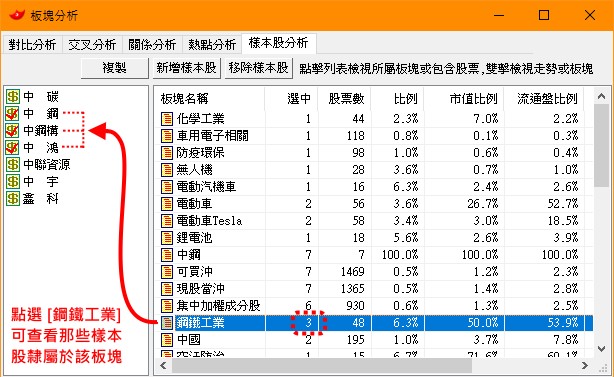Click the 複製 button
614x377 pixels.
pos(114,68)
